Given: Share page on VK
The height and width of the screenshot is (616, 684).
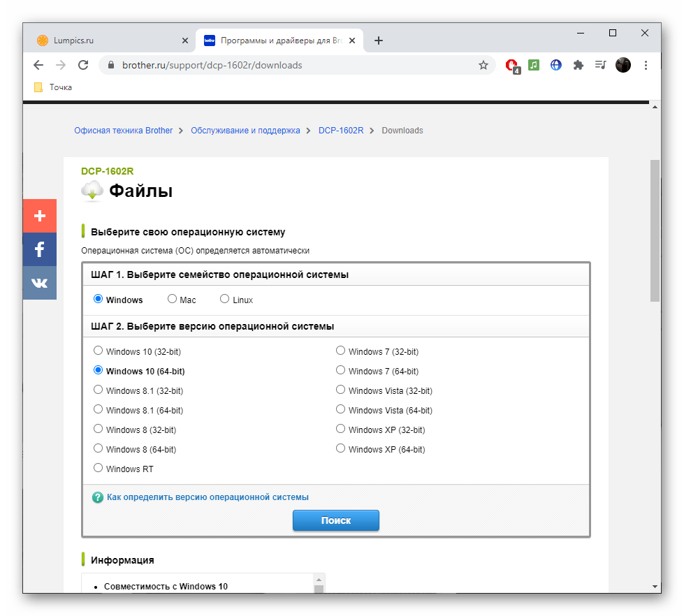Looking at the screenshot, I should point(40,283).
